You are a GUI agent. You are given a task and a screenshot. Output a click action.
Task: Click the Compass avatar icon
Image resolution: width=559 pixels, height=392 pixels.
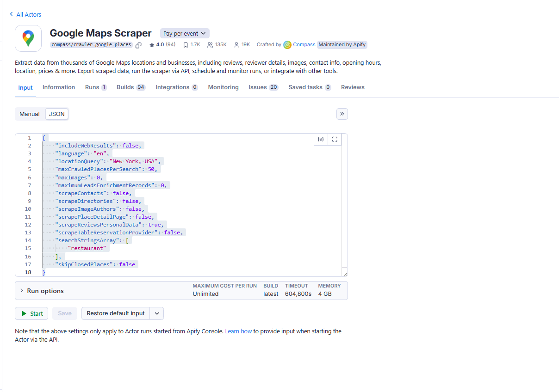(x=287, y=45)
